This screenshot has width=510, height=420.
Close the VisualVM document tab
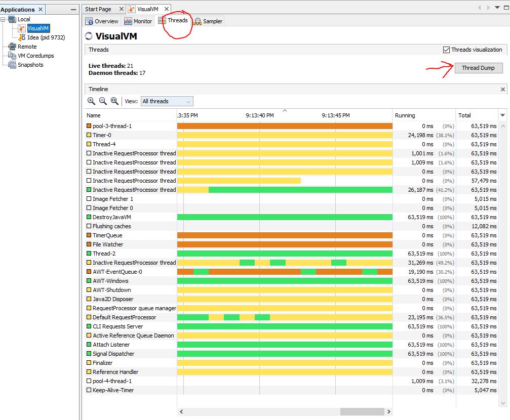[x=167, y=9]
